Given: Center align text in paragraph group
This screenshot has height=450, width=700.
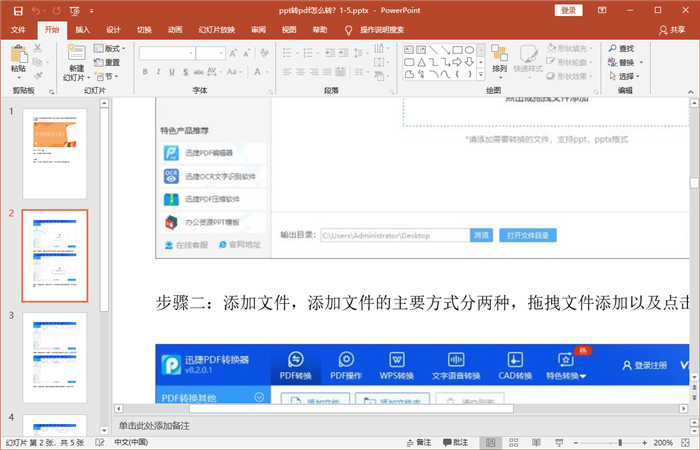Looking at the screenshot, I should tap(300, 72).
